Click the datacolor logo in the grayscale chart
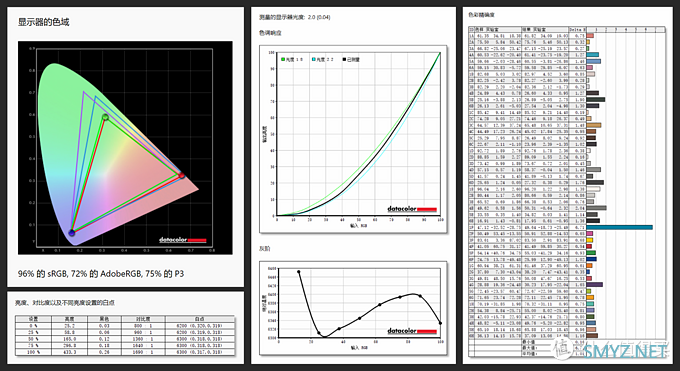Viewport: 680px width, 371px height. click(412, 331)
